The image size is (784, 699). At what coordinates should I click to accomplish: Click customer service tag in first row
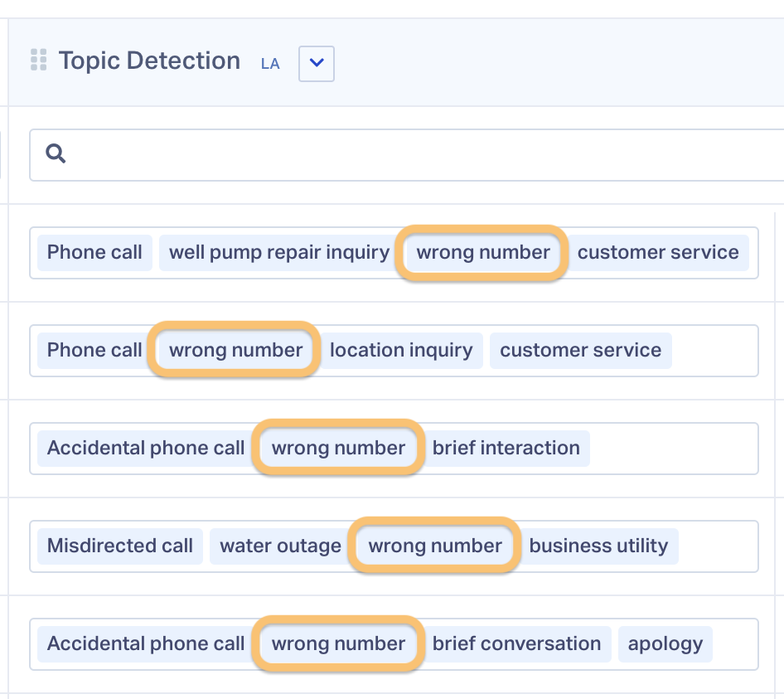coord(658,253)
